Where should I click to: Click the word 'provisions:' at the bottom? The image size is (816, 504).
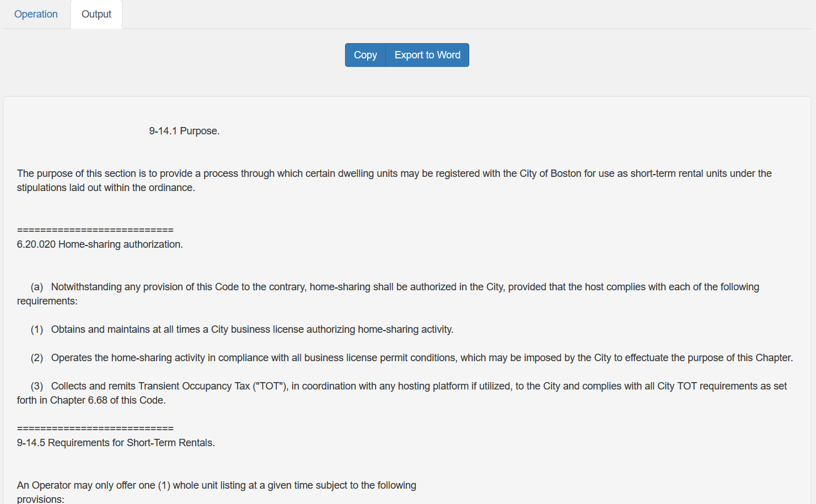(x=41, y=499)
